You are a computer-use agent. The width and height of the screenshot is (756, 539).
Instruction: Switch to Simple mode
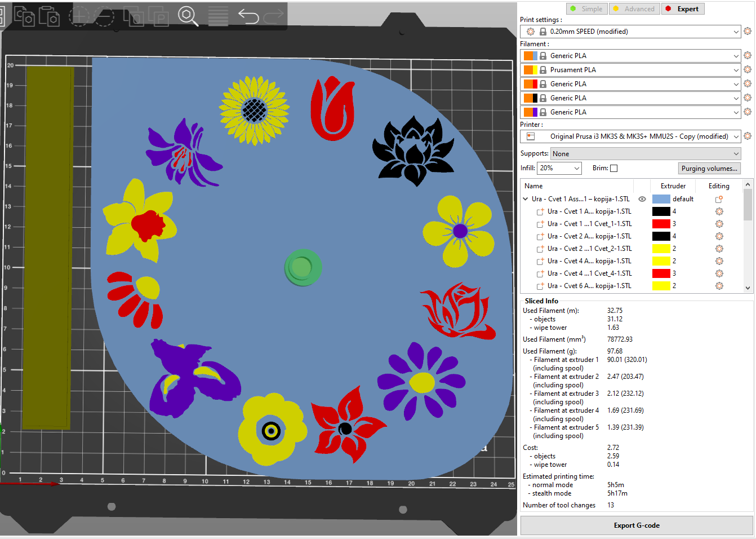(x=586, y=9)
